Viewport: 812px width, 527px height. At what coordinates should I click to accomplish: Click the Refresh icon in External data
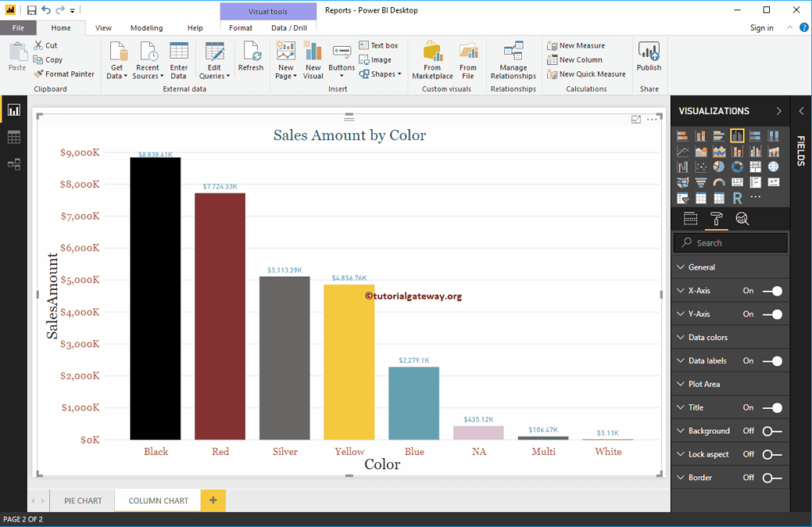[x=251, y=55]
